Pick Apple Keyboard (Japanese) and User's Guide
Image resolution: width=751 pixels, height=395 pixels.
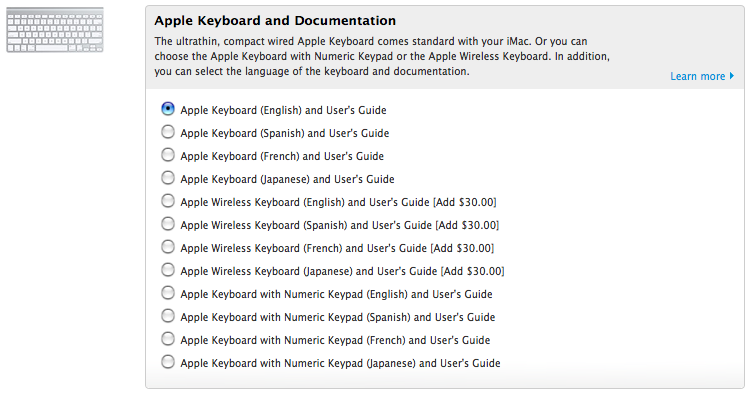click(168, 178)
